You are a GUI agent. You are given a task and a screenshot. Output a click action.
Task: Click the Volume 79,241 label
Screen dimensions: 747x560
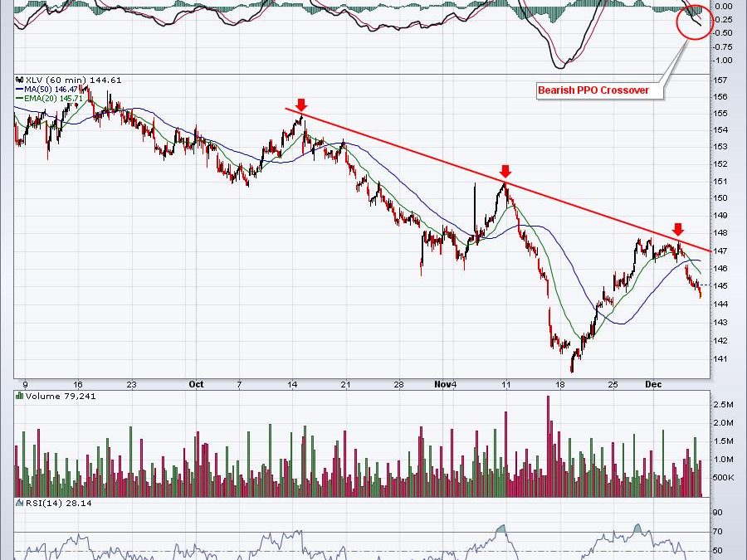coord(61,396)
